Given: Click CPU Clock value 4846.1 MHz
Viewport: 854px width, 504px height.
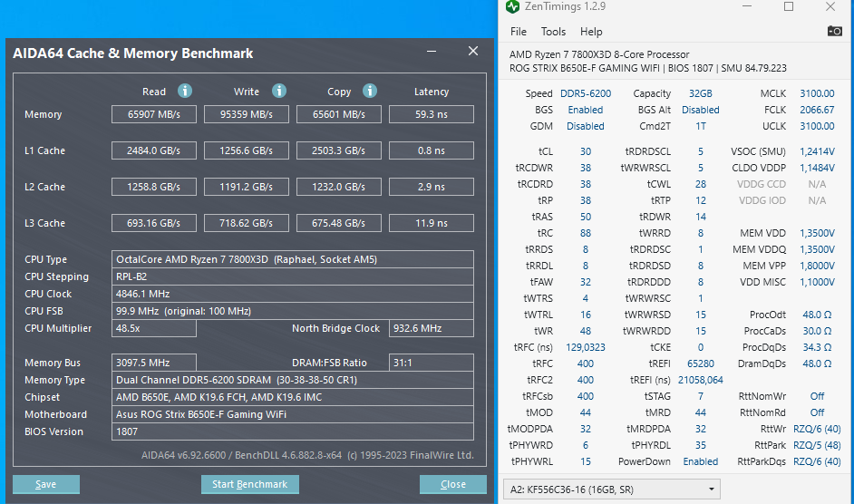Looking at the screenshot, I should tap(293, 294).
